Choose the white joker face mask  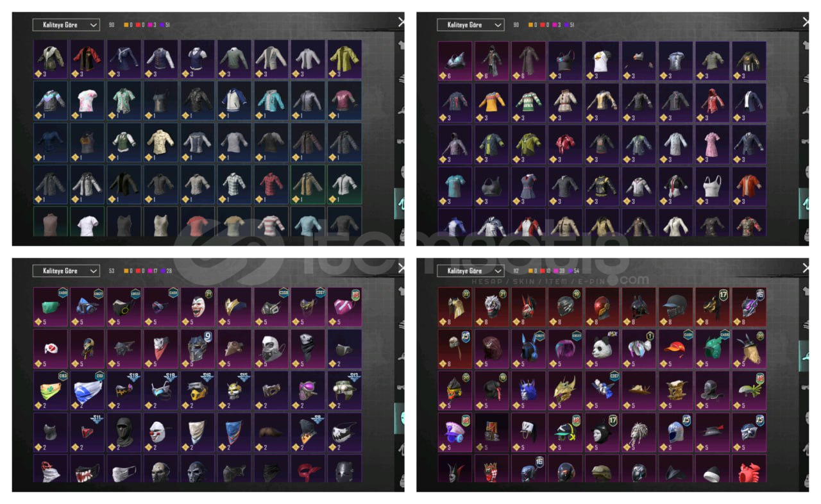coord(198,307)
